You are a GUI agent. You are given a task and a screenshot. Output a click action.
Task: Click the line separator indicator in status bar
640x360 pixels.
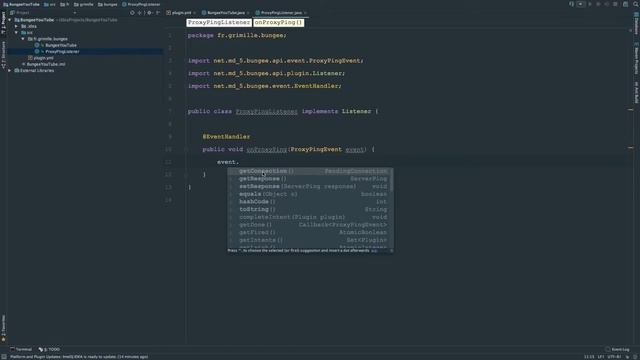pyautogui.click(x=601, y=357)
